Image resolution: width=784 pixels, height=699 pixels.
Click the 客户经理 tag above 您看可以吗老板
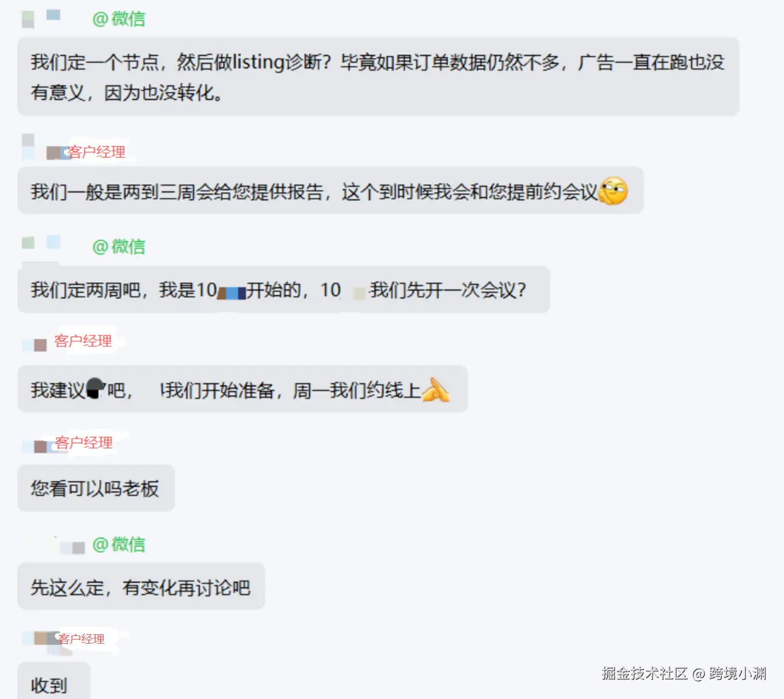coord(84,443)
